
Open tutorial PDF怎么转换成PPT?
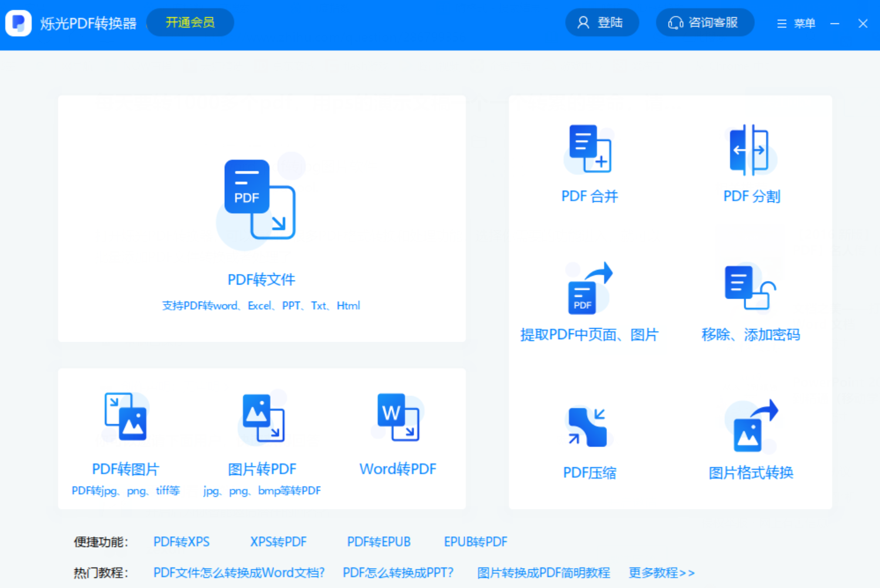coord(398,573)
